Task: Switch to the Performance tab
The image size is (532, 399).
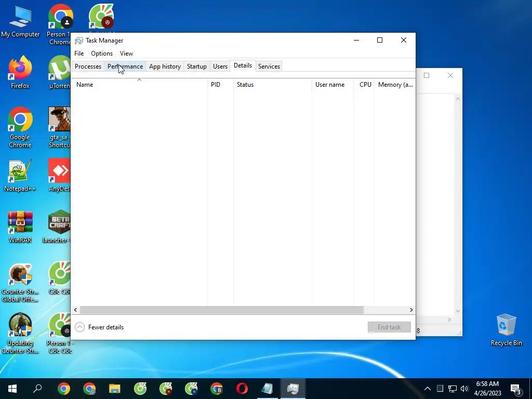Action: pyautogui.click(x=125, y=66)
